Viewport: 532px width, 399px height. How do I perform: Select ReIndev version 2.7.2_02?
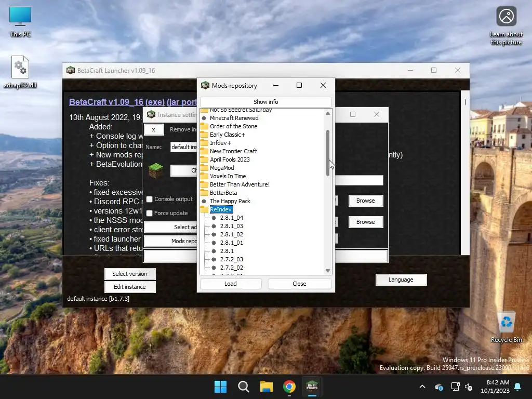(231, 268)
